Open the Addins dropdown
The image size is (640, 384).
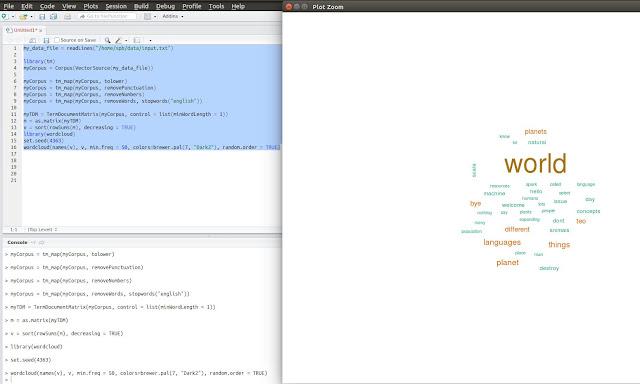pos(173,16)
